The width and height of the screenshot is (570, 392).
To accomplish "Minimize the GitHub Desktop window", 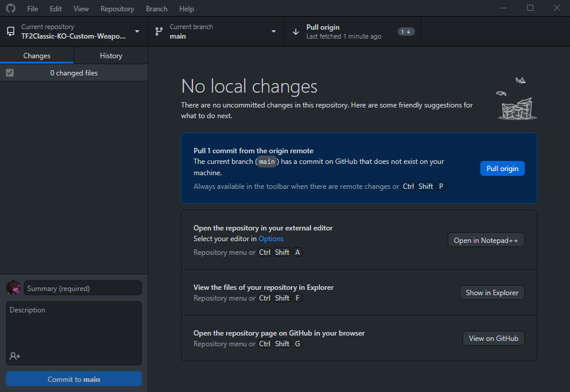I will point(503,8).
